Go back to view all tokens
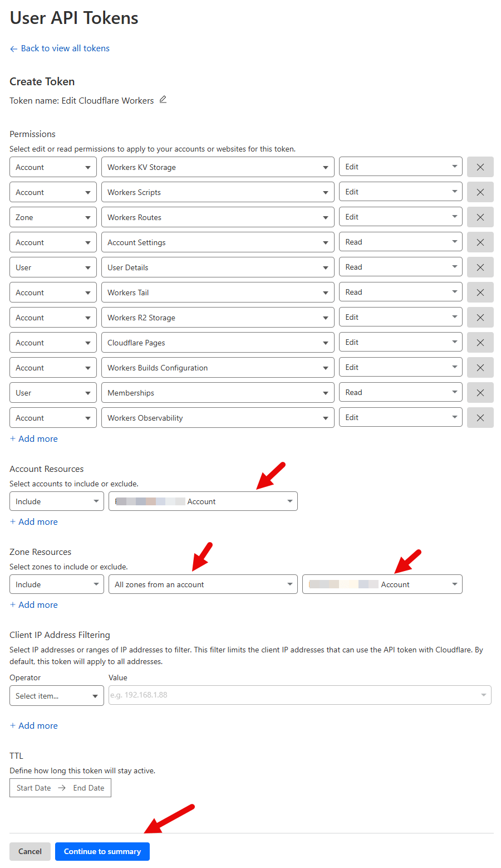The height and width of the screenshot is (868, 501). [60, 48]
